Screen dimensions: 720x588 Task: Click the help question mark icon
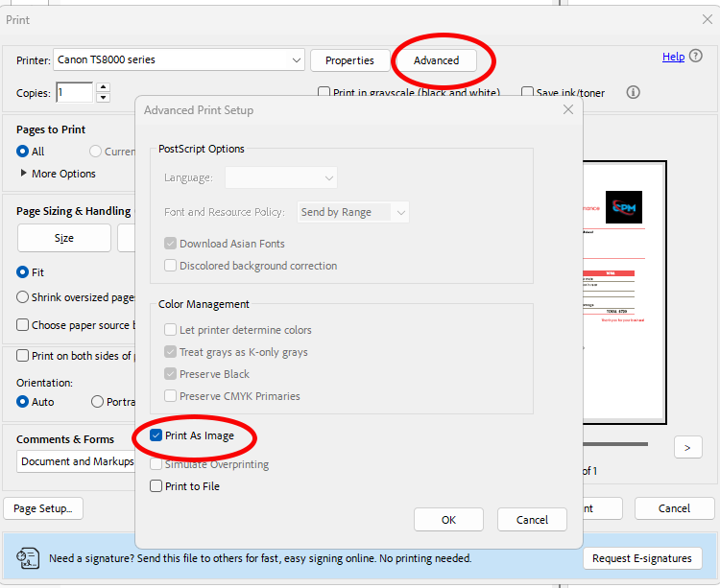coord(696,57)
